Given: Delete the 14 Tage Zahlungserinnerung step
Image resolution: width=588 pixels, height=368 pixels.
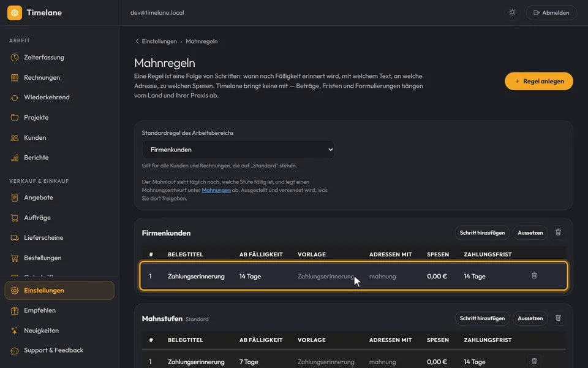Looking at the screenshot, I should click(x=534, y=276).
